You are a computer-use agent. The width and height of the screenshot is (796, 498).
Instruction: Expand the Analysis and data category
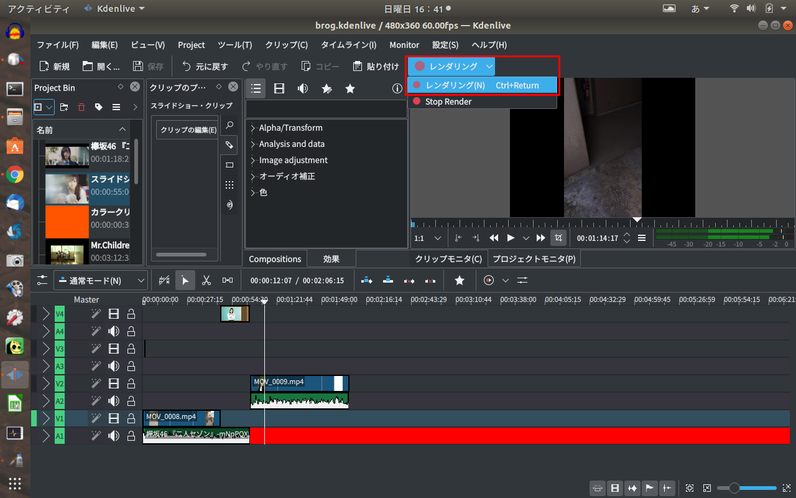(x=253, y=144)
